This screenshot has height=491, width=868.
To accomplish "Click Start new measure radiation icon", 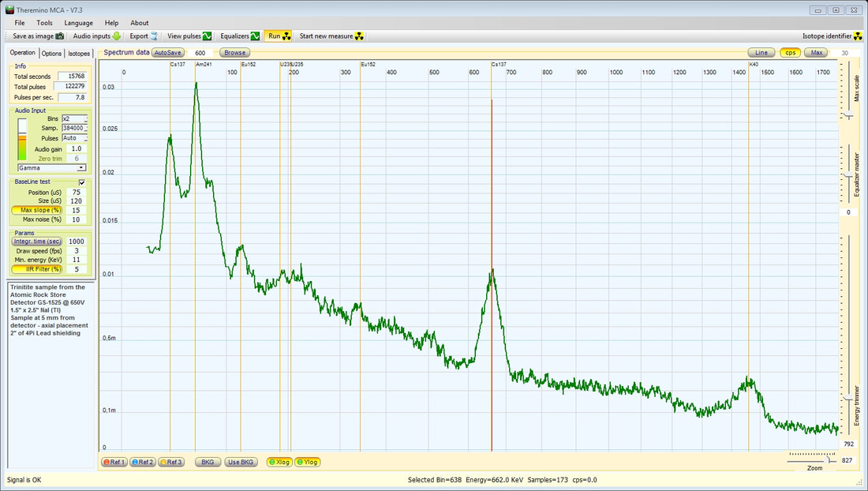I will [359, 36].
